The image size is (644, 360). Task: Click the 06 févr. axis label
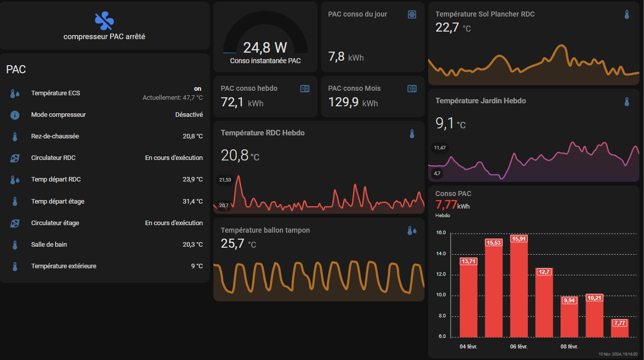519,346
